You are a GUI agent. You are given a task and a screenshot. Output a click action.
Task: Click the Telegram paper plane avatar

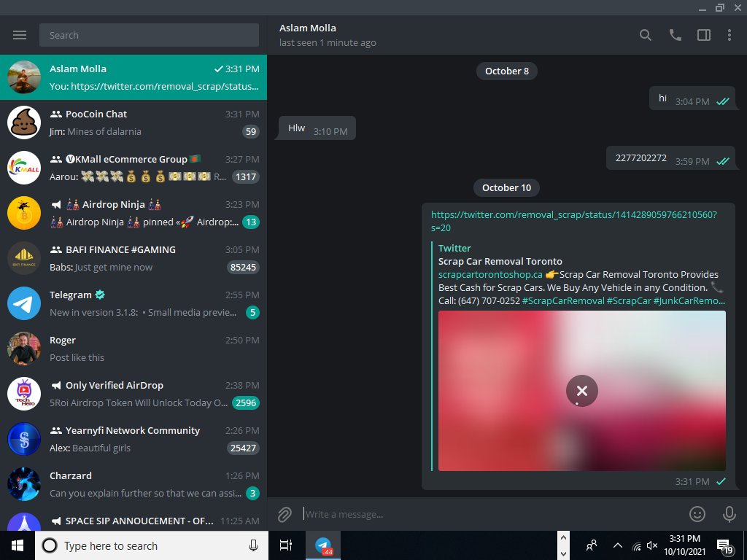[24, 303]
